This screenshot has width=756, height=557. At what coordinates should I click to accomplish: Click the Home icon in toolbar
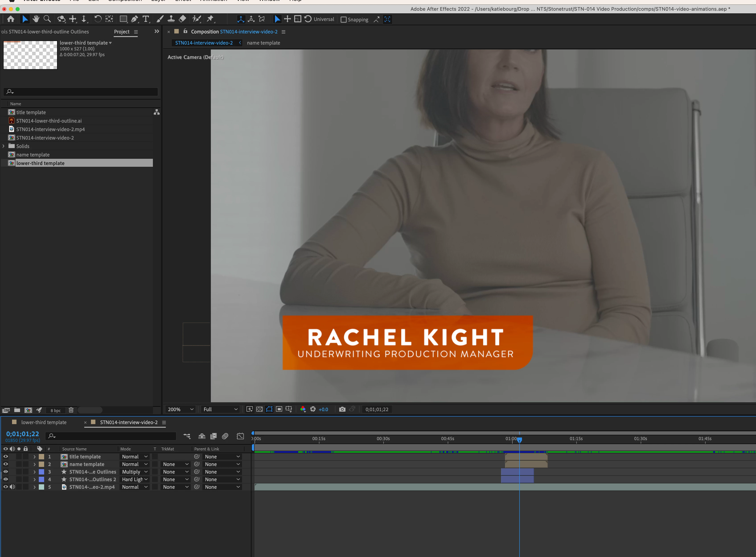[x=11, y=19]
